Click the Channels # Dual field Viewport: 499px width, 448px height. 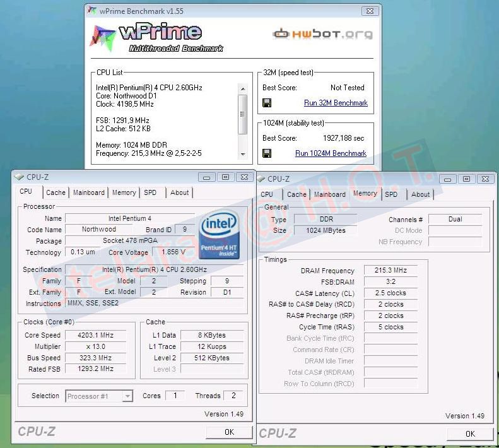point(455,220)
